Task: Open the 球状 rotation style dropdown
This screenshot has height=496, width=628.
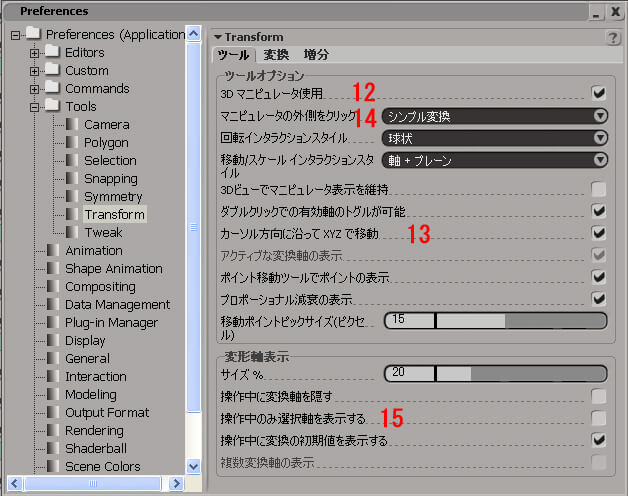Action: pos(495,138)
